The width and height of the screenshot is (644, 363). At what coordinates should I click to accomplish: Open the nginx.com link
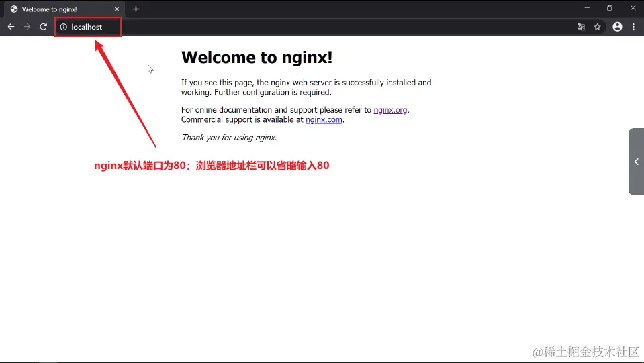click(324, 119)
